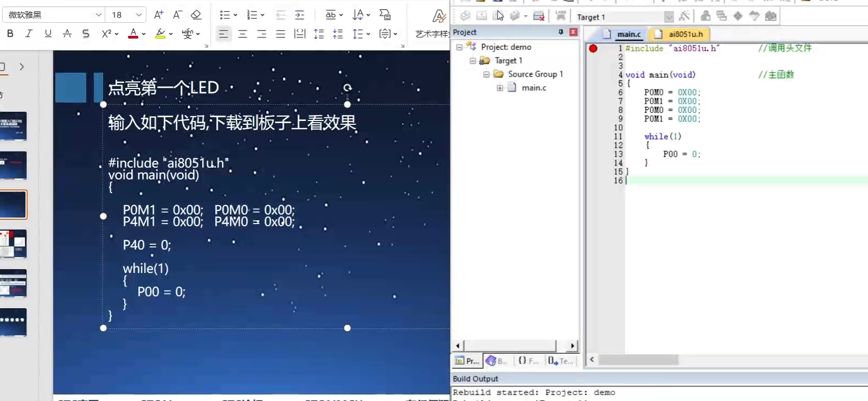This screenshot has height=401, width=868.
Task: Apply distributed alignment to text
Action: point(299,34)
